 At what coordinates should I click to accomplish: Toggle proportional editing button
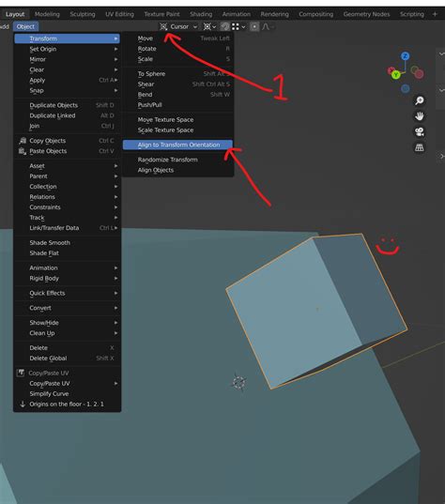tap(254, 26)
